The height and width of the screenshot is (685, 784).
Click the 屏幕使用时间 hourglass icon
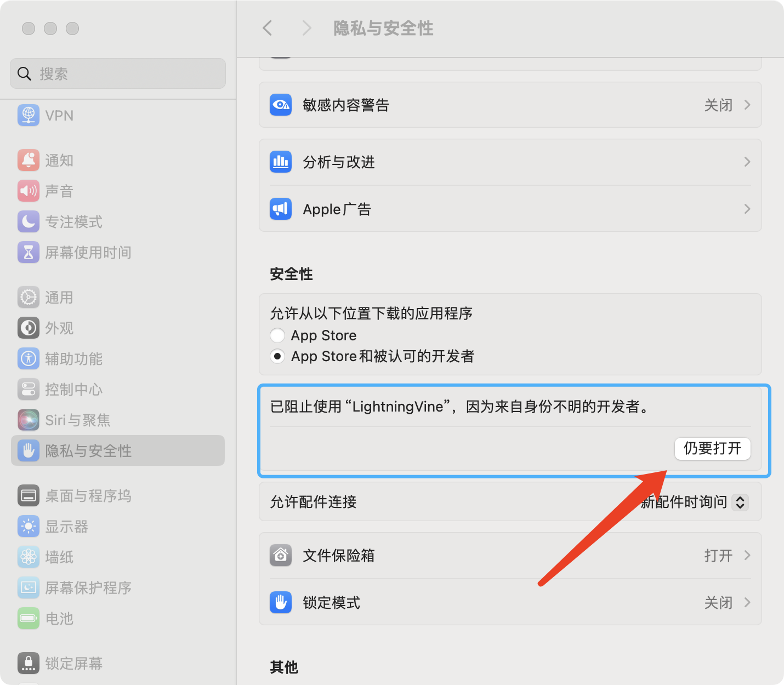pyautogui.click(x=29, y=252)
